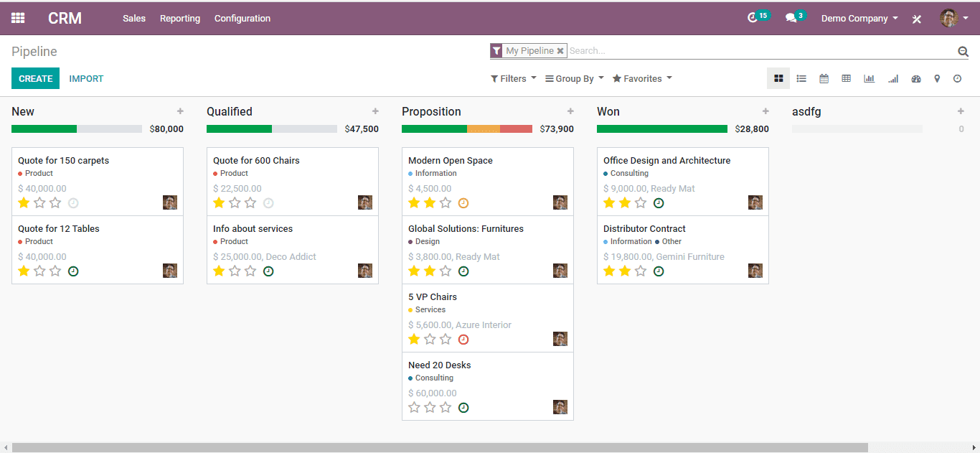Open the Favorites dropdown
Viewport: 980px width, 453px height.
coord(642,79)
